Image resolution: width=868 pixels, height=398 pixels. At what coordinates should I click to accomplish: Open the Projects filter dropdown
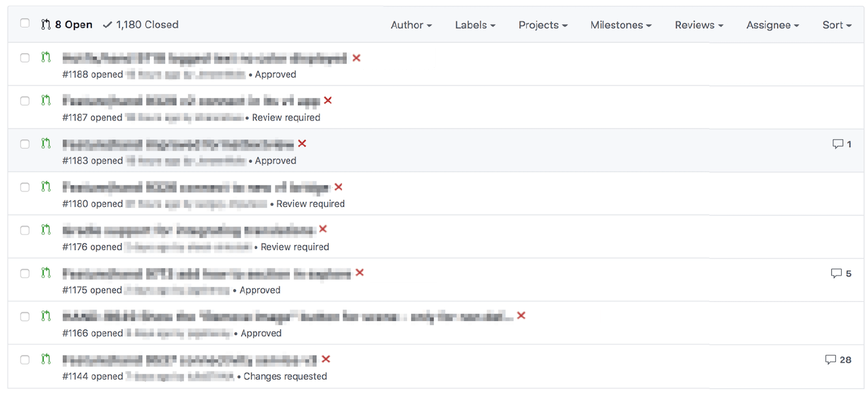[x=542, y=25]
